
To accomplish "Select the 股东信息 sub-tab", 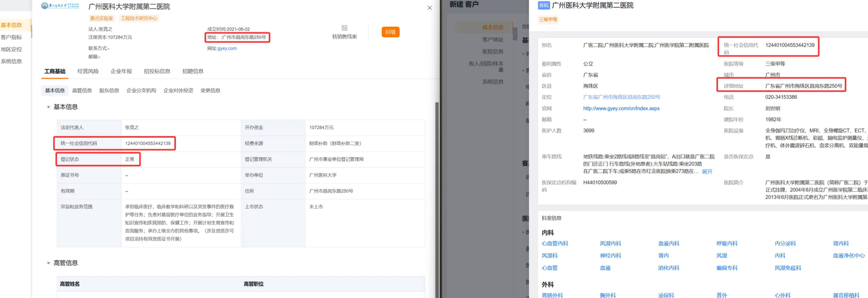I will (109, 91).
